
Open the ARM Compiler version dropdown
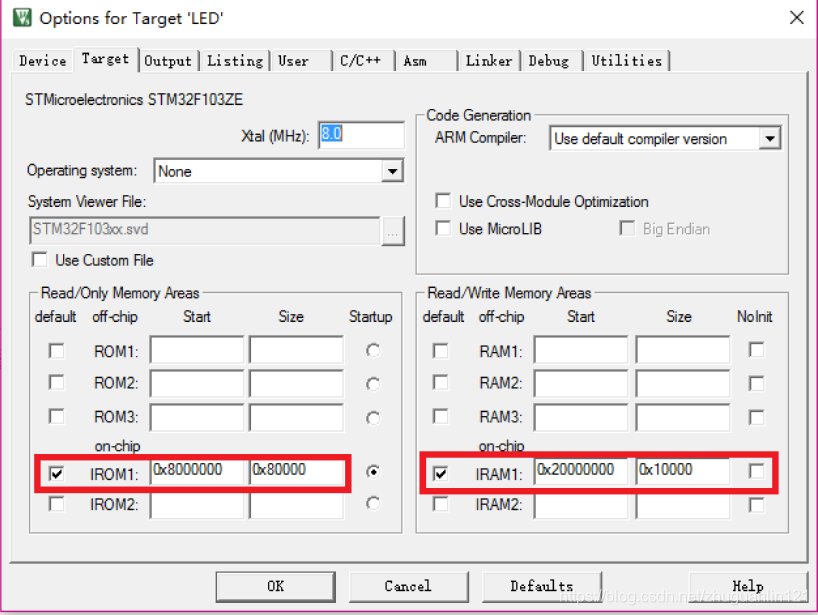[x=665, y=139]
